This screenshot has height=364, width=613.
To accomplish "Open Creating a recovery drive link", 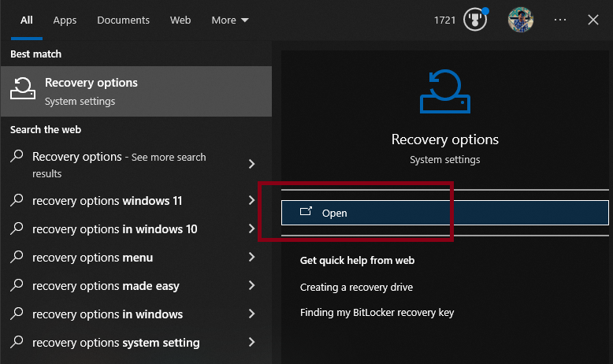I will click(357, 287).
